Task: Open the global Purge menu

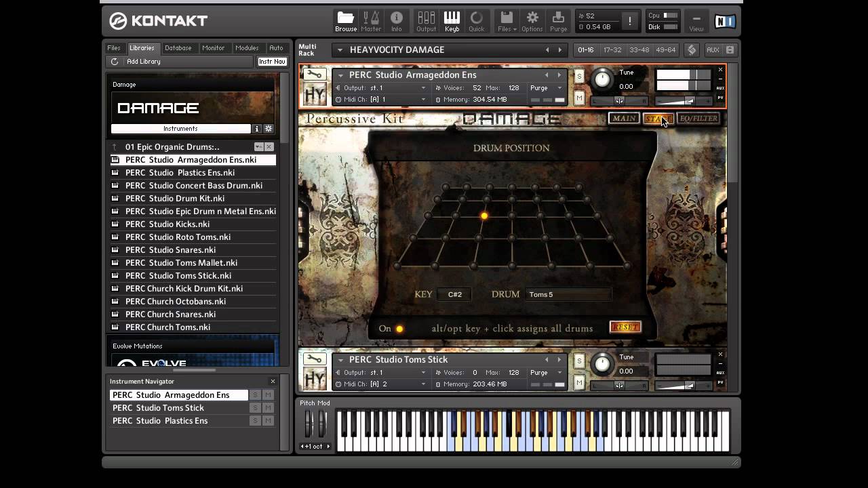Action: click(x=558, y=22)
